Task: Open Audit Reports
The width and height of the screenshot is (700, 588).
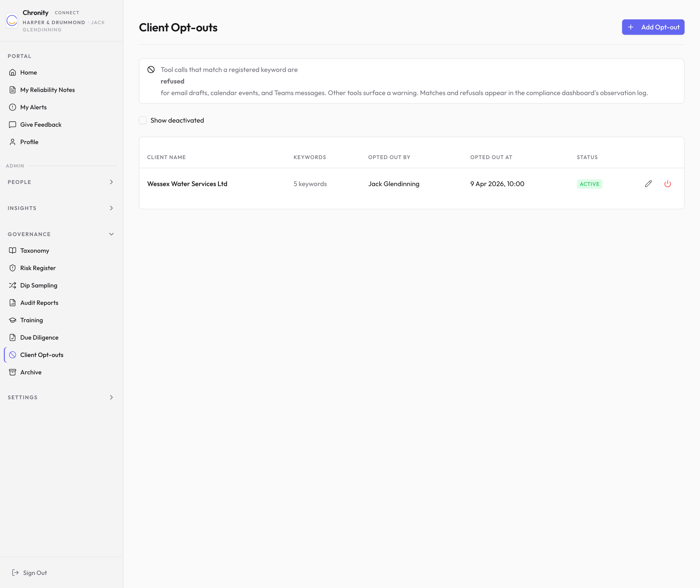Action: pos(39,302)
